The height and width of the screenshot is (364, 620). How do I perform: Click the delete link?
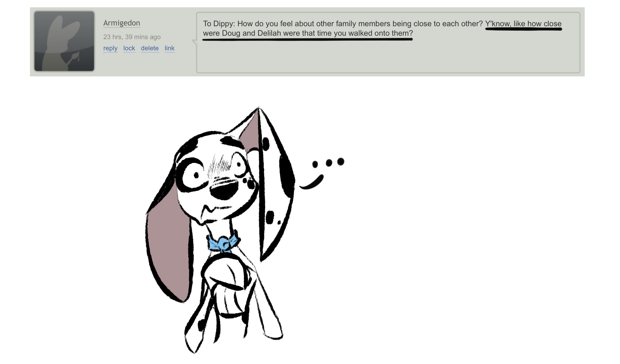150,48
